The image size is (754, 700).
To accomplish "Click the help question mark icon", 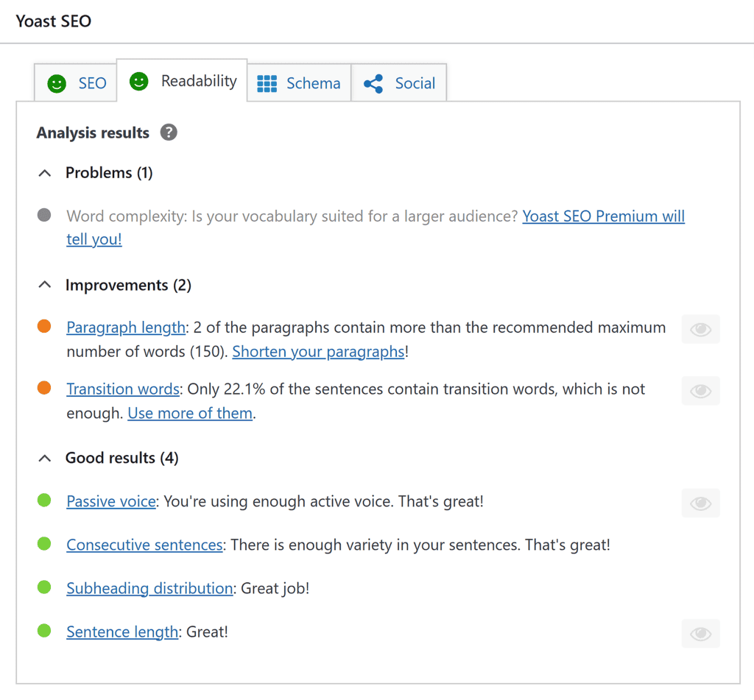I will pos(169,132).
